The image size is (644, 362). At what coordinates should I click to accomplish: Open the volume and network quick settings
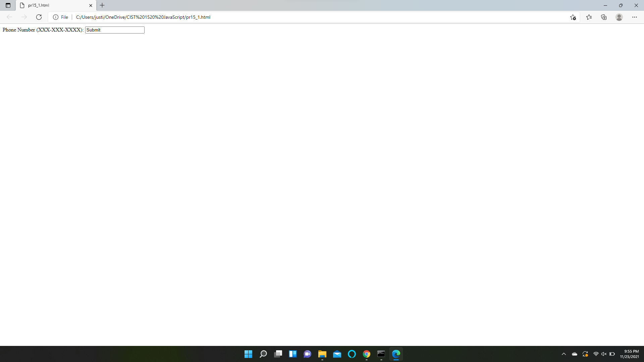coord(604,354)
